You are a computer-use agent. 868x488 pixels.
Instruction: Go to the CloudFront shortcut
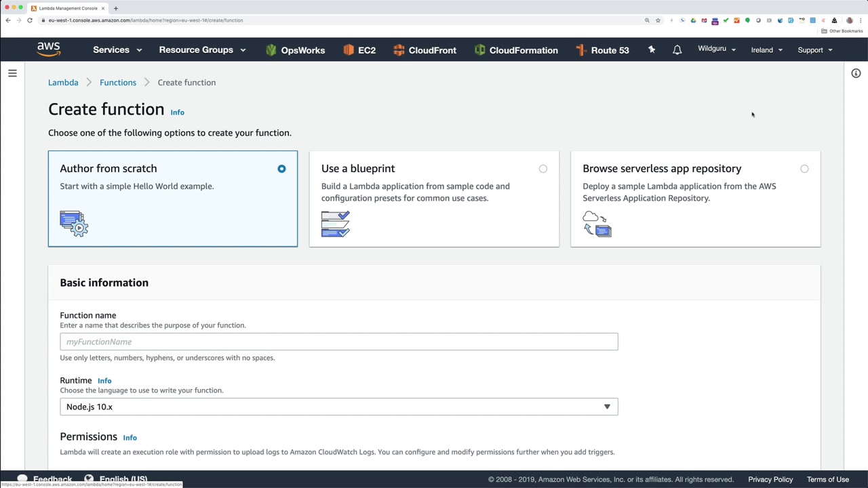[425, 50]
